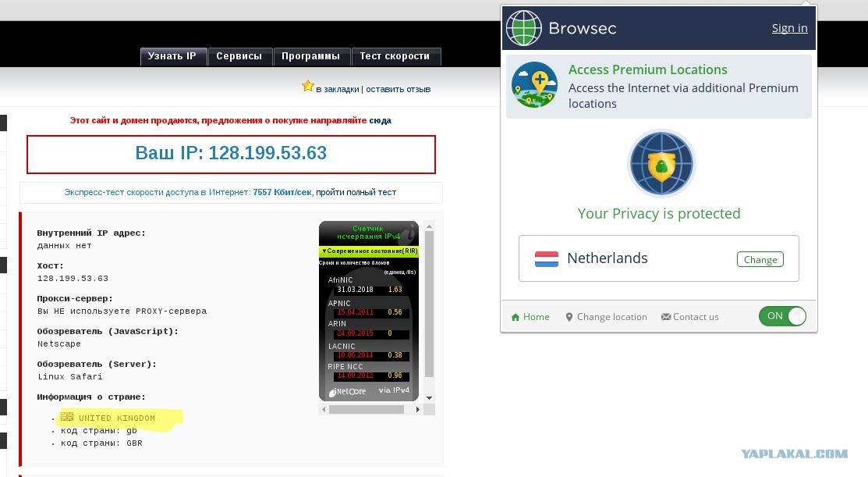This screenshot has height=477, width=868.
Task: Click the UNITED KINGDOM country text
Action: coord(117,418)
